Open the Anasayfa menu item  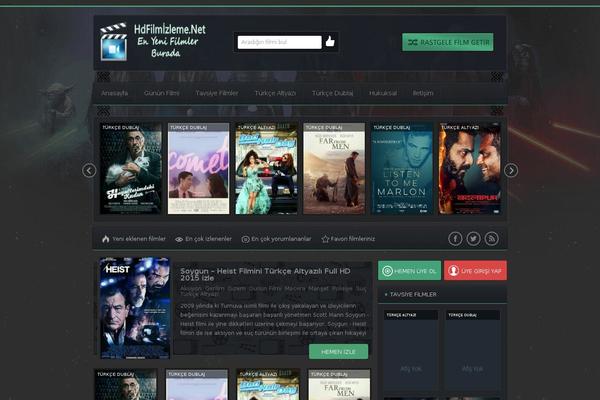click(114, 93)
